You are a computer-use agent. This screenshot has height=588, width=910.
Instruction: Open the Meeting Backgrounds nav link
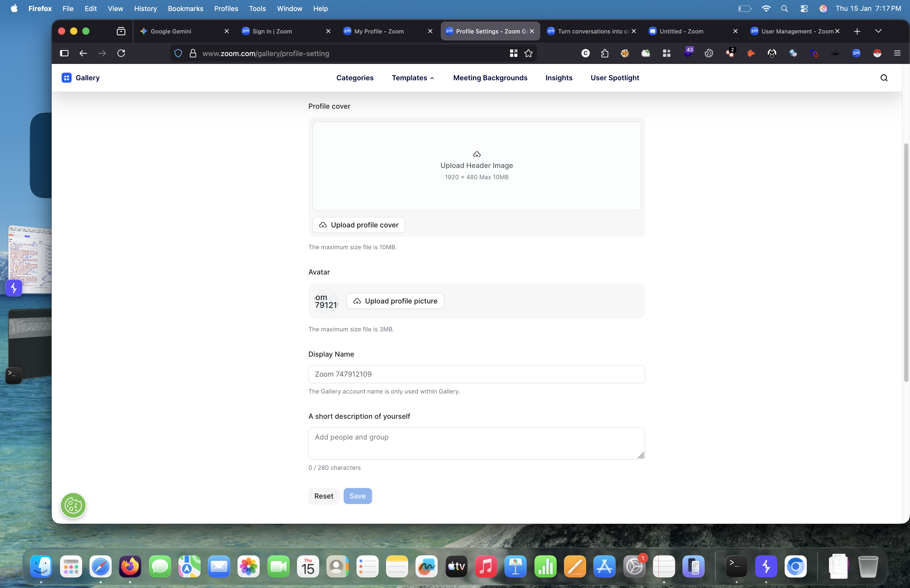click(x=490, y=78)
